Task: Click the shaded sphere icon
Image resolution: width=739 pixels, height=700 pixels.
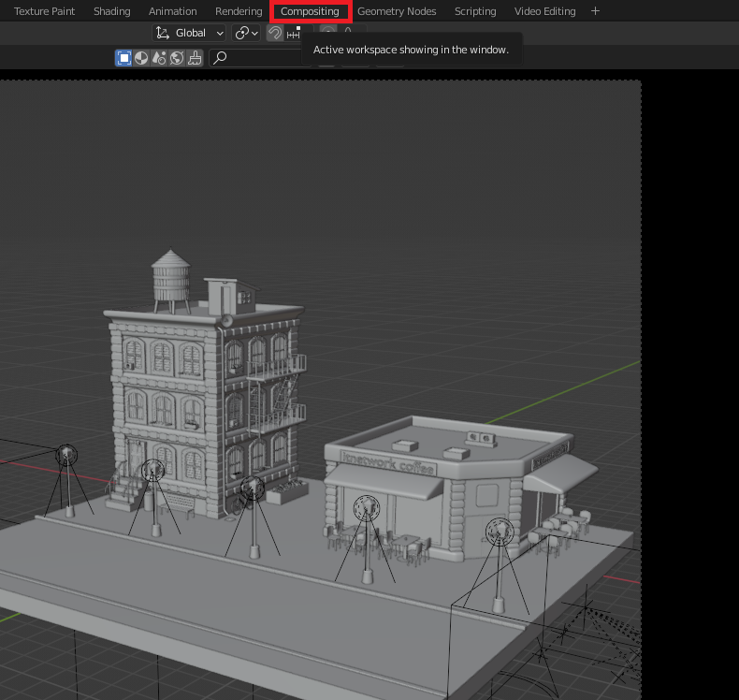Action: coord(141,58)
